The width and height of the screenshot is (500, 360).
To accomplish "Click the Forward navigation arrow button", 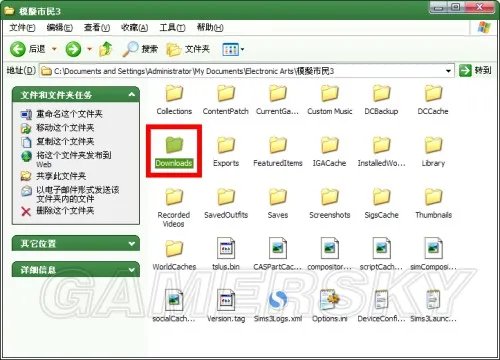I will pos(73,49).
